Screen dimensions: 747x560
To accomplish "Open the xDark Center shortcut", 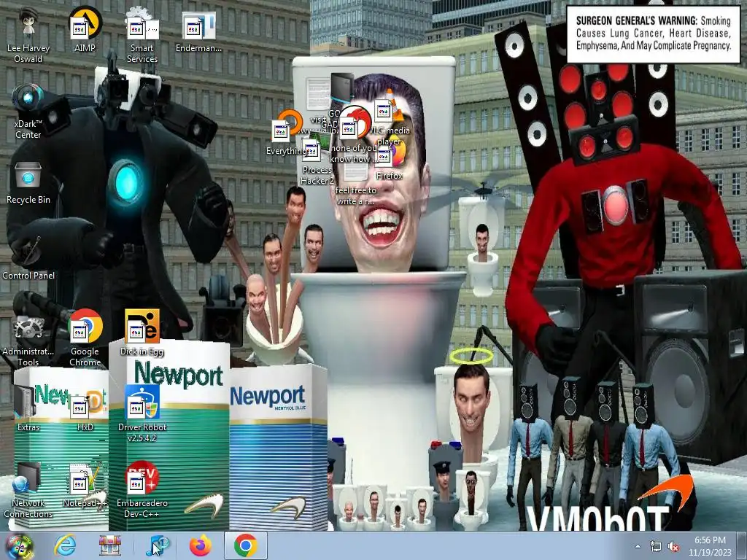I will point(28,112).
